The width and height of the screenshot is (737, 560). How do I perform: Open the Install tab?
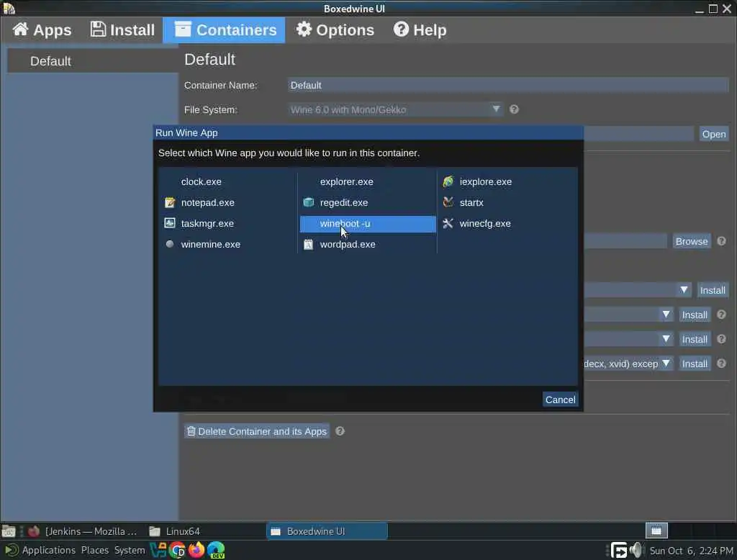point(122,30)
